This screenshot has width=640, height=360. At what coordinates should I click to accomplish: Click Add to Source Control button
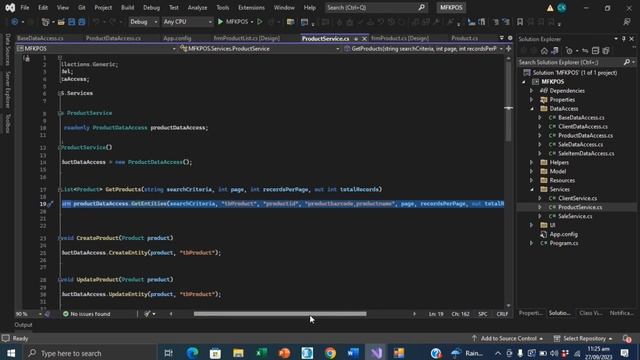coord(507,338)
